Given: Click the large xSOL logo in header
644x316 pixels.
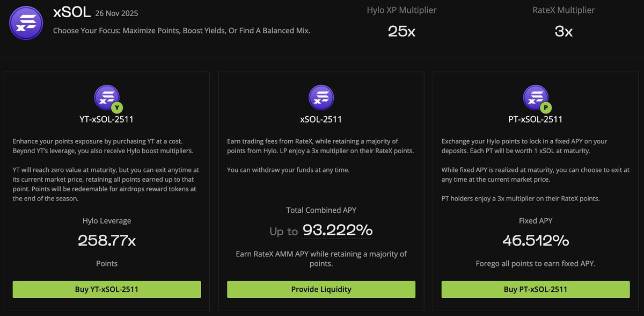Looking at the screenshot, I should coord(27,23).
